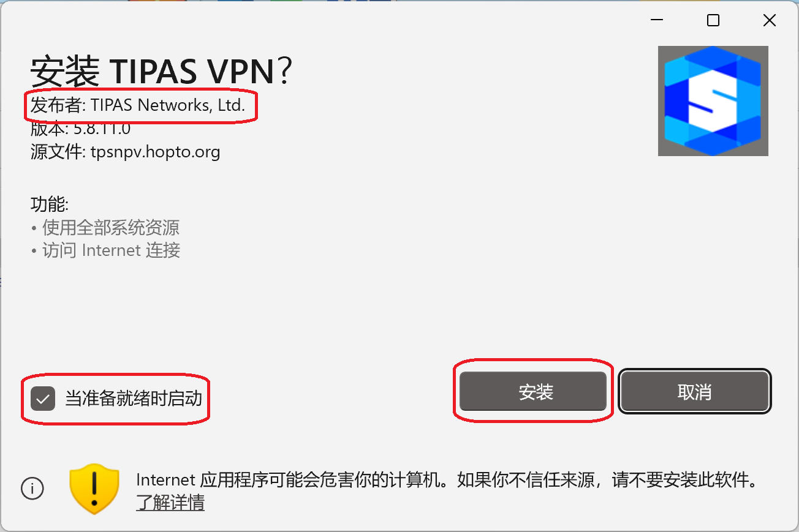Click the 安装 TIPAS VPN? heading
This screenshot has height=532, width=799.
pos(161,72)
